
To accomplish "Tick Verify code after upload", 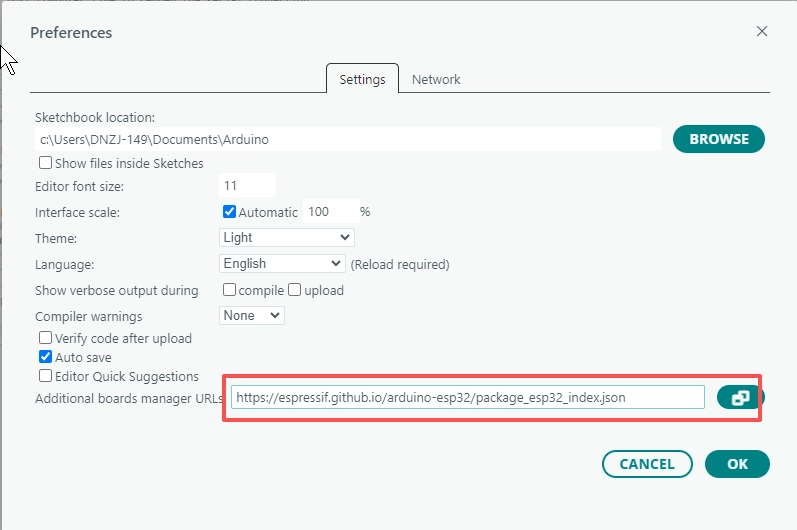I will 45,337.
